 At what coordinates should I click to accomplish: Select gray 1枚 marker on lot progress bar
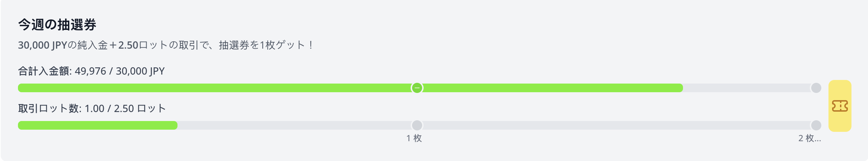417,125
